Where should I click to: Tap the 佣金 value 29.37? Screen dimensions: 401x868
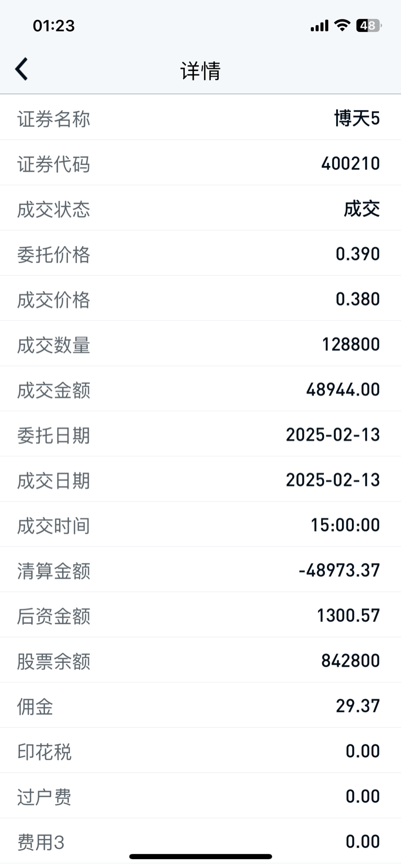358,706
